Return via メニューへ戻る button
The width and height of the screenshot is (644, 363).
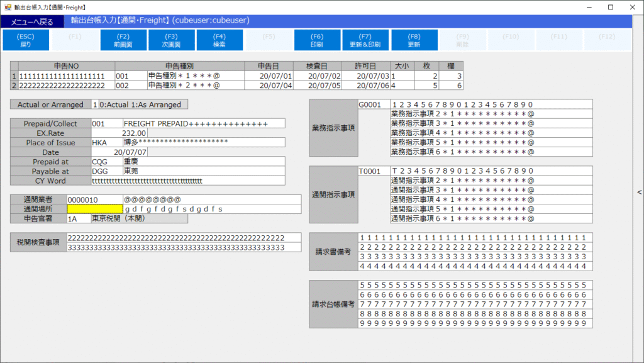(32, 22)
